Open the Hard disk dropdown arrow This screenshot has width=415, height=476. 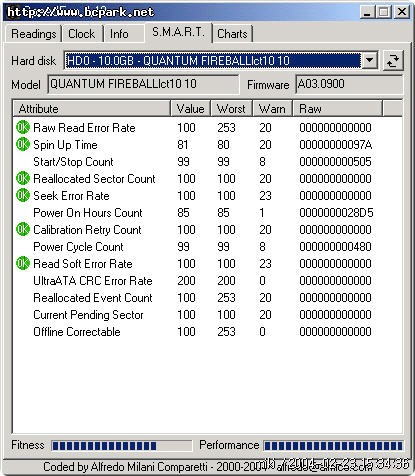pos(369,61)
